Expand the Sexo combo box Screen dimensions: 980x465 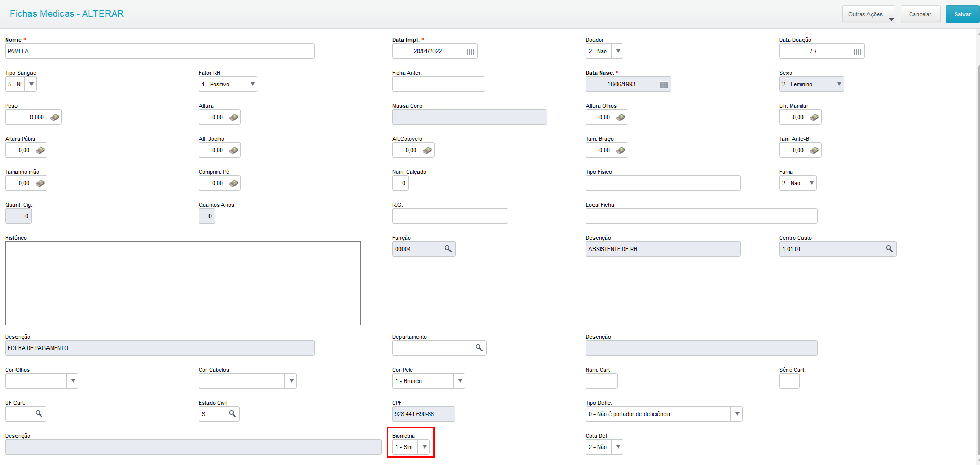(x=839, y=84)
